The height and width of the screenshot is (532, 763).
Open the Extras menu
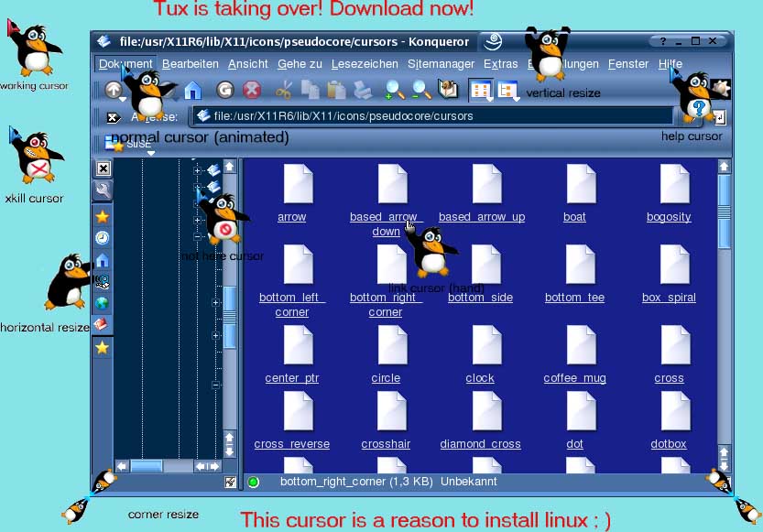coord(500,64)
